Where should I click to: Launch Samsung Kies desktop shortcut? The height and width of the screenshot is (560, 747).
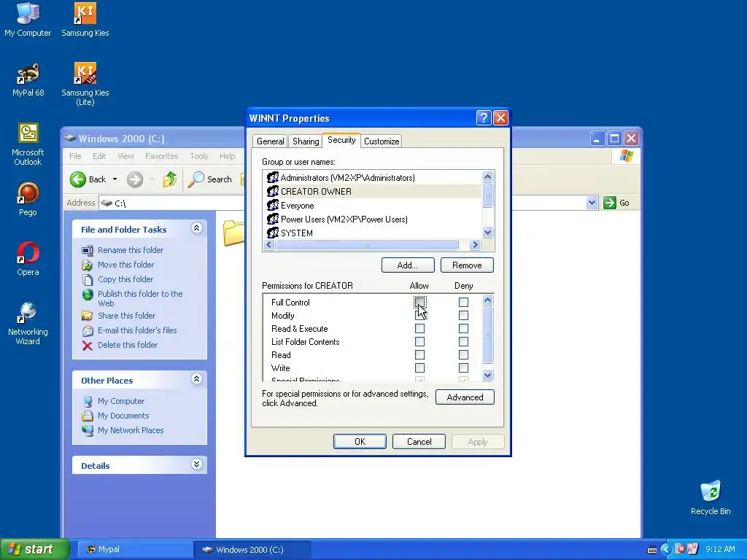[85, 20]
